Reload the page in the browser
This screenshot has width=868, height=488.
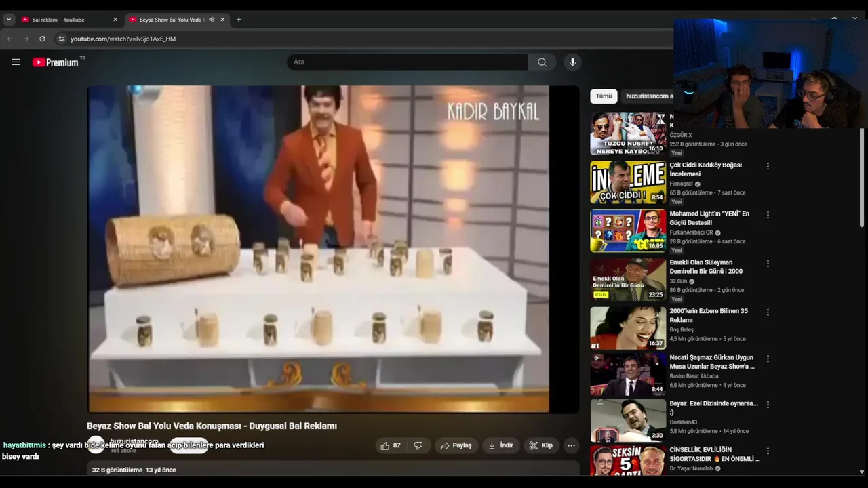(42, 39)
